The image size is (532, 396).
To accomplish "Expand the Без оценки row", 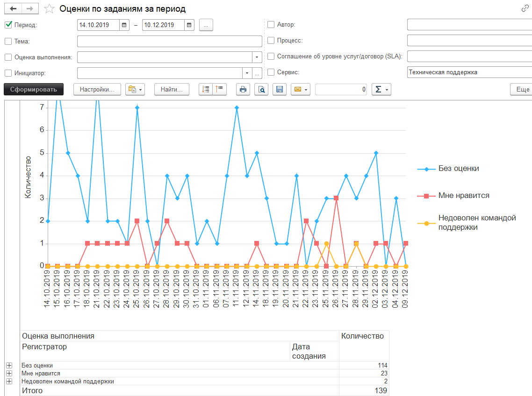I will pos(8,366).
